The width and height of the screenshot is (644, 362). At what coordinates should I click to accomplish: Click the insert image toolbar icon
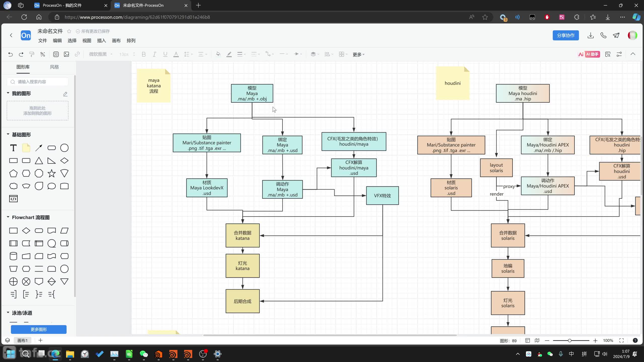66,54
